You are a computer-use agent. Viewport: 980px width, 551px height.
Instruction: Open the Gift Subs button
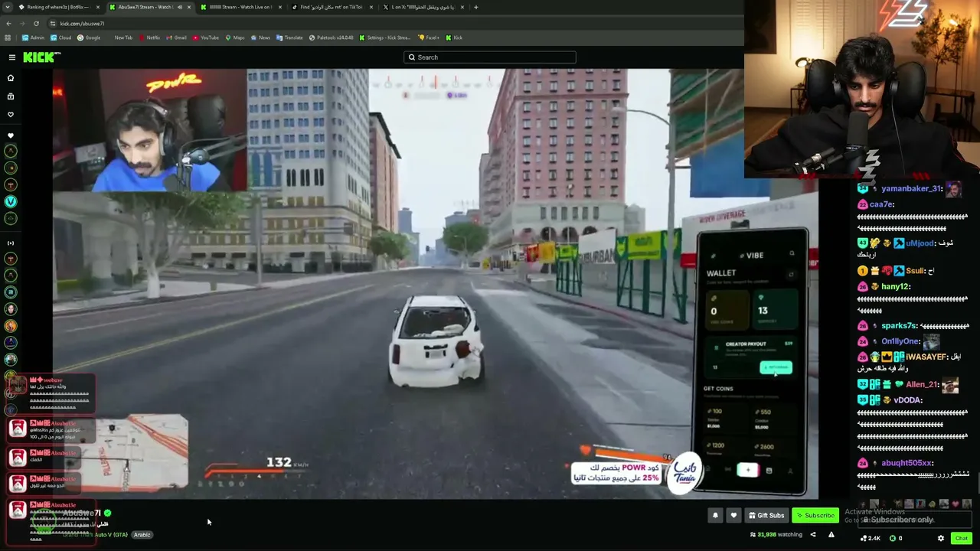click(766, 515)
